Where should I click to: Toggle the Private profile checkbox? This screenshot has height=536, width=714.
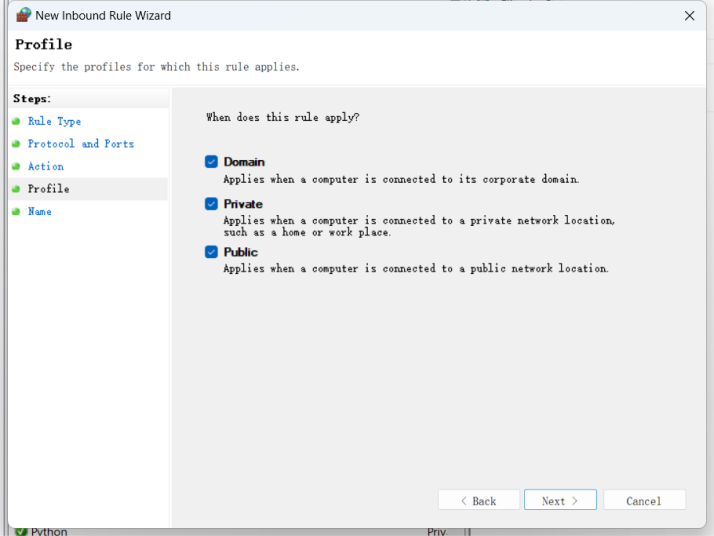click(211, 204)
